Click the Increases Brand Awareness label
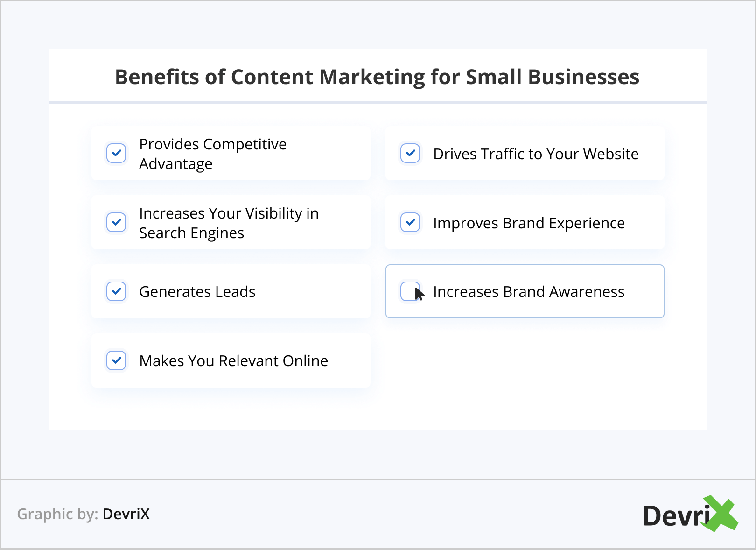 (x=528, y=292)
